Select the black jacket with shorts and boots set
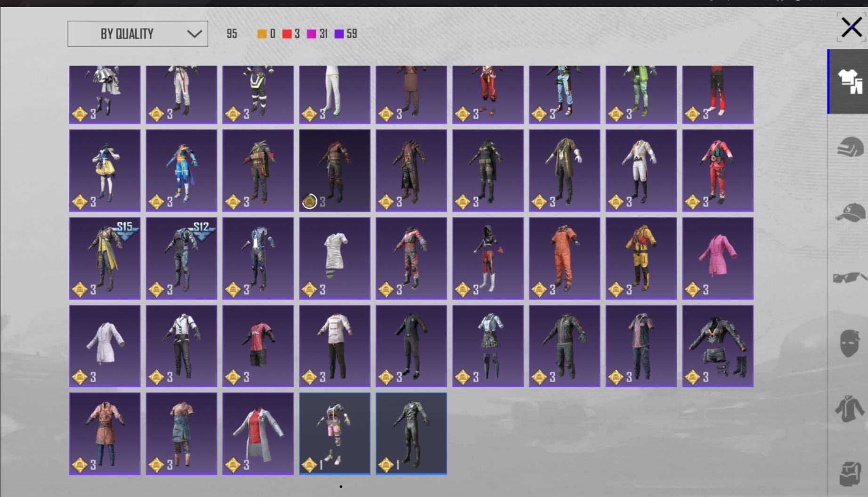This screenshot has height=497, width=868. pos(718,346)
